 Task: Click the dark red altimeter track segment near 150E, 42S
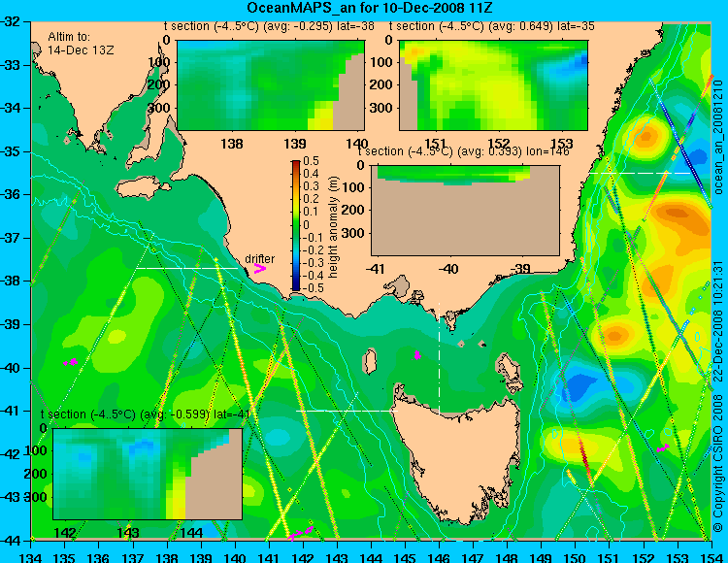(x=584, y=457)
